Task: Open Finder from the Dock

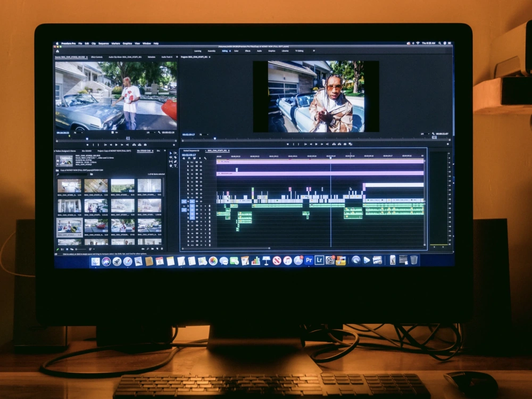Action: 95,261
